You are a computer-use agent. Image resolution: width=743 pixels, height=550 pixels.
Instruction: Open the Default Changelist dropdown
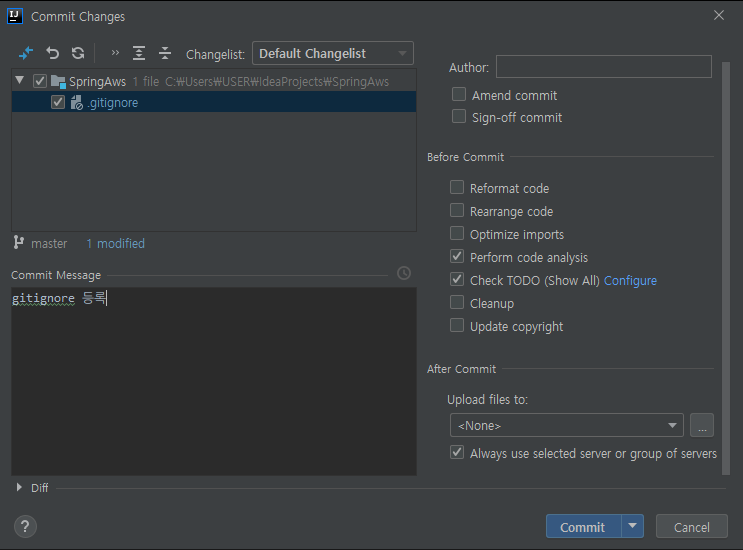pos(333,54)
